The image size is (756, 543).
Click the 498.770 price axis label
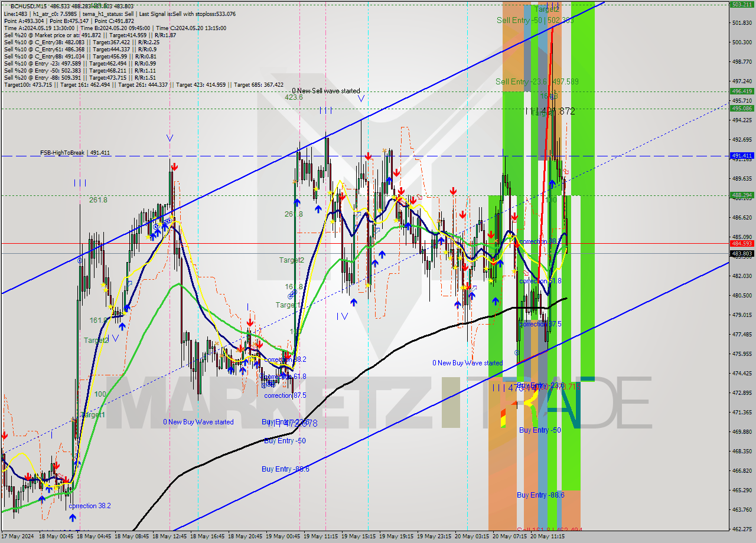[742, 62]
